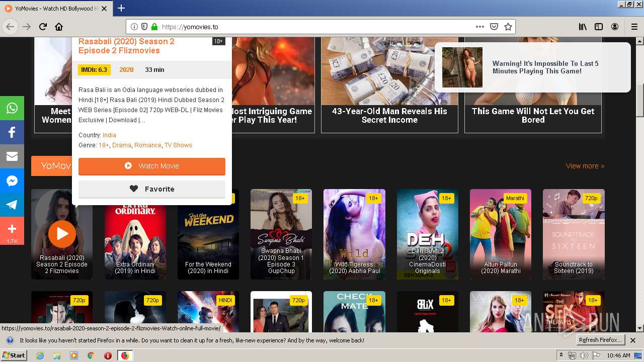Save page to Pocket icon
Viewport: 644px width, 362px height.
(x=494, y=27)
